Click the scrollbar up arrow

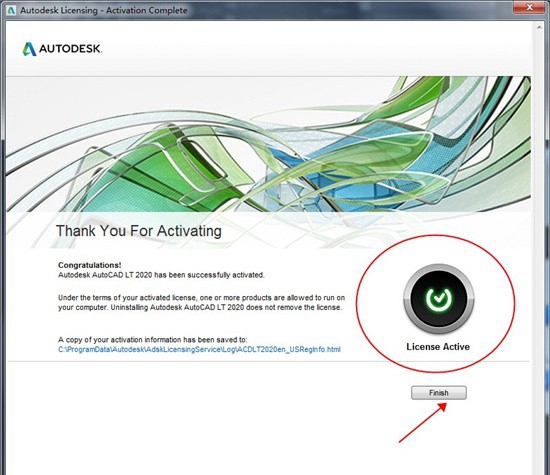click(x=539, y=27)
